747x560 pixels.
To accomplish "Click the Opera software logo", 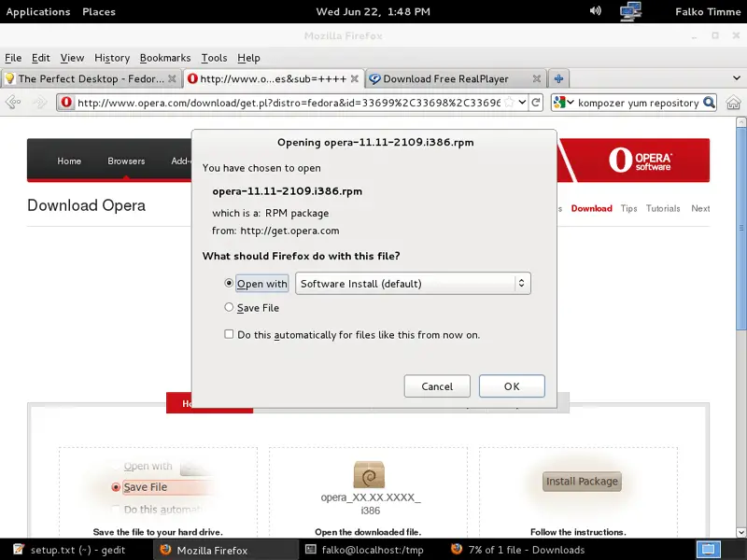I will (640, 160).
